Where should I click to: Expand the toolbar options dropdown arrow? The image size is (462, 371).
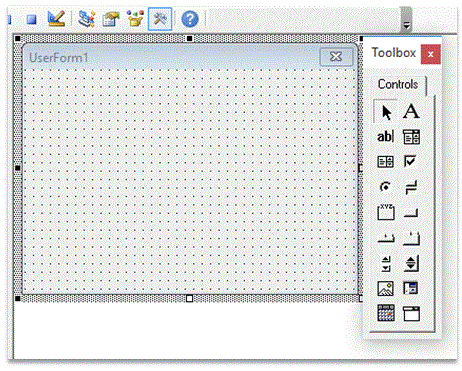(x=406, y=24)
